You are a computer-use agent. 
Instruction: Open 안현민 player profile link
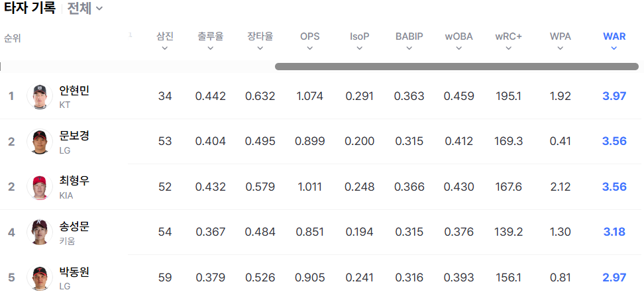tap(74, 91)
